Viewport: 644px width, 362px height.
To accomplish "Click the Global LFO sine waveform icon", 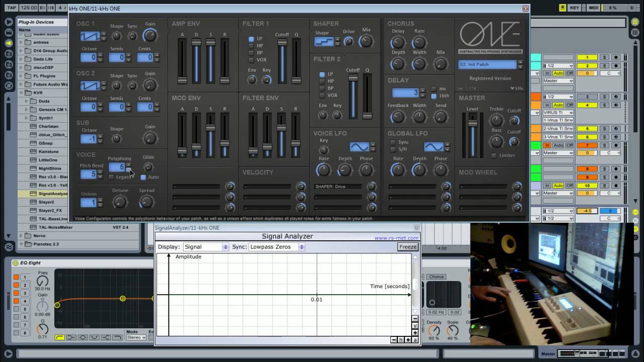I will coord(433,147).
